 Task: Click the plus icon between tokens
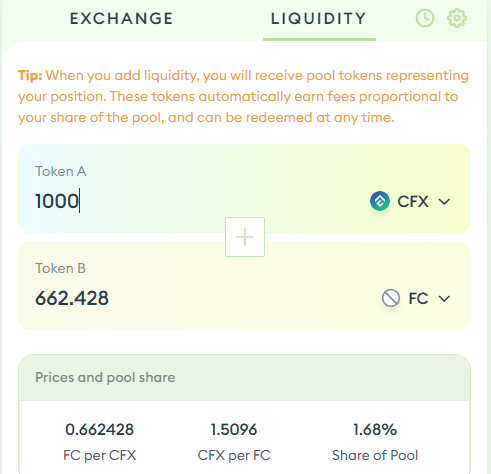click(245, 237)
